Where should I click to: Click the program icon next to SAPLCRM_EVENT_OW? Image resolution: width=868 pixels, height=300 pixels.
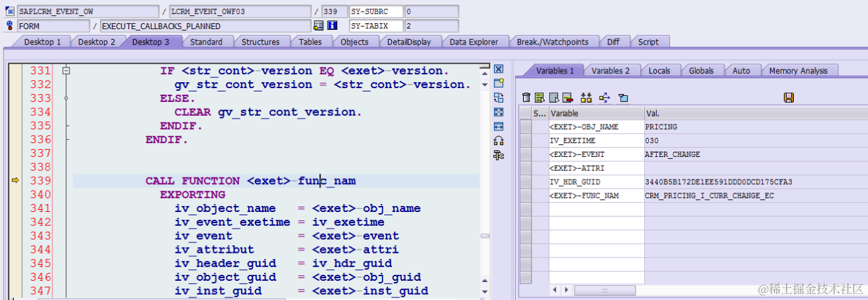tap(9, 11)
